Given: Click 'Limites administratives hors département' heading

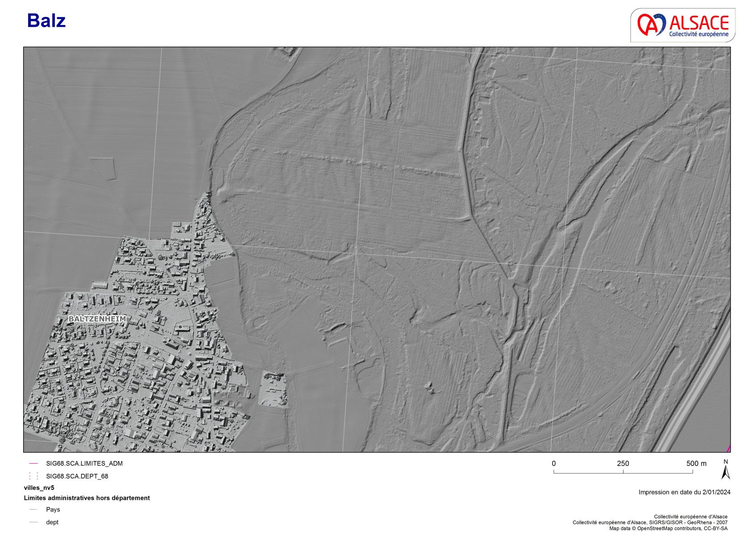Looking at the screenshot, I should coord(87,498).
